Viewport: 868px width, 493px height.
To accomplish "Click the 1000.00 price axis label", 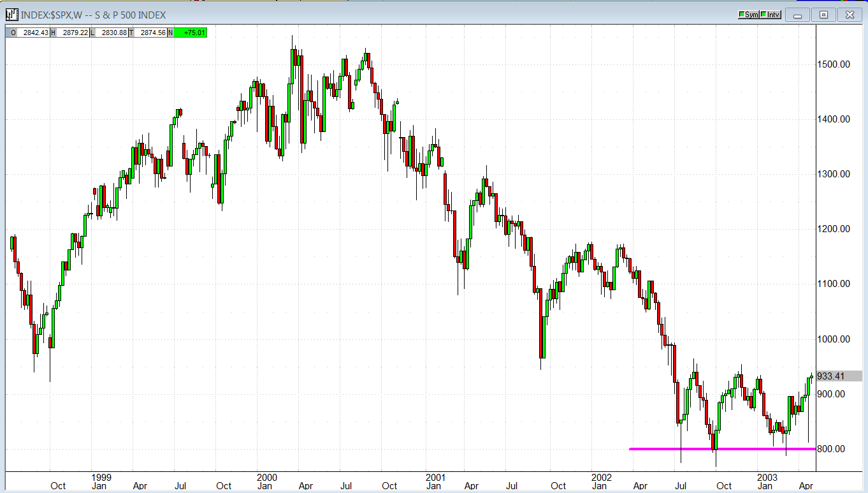I will 834,339.
